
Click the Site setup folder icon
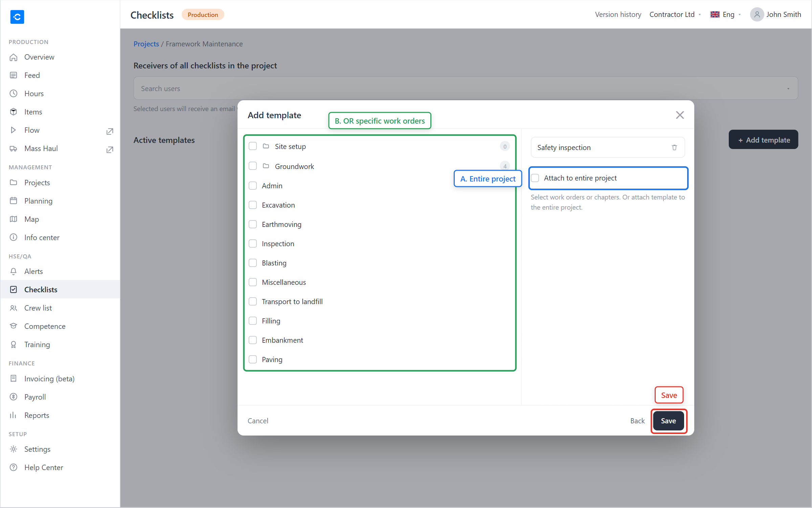[266, 146]
